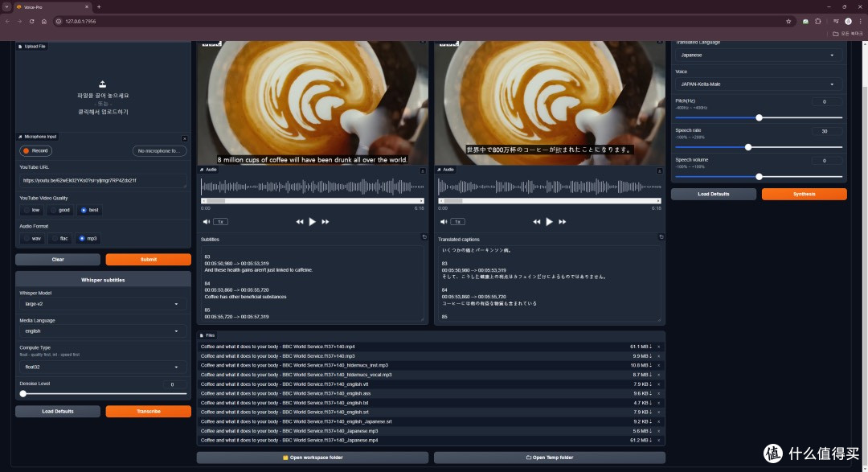Click the orange Submit button
868x472 pixels.
[x=149, y=259]
